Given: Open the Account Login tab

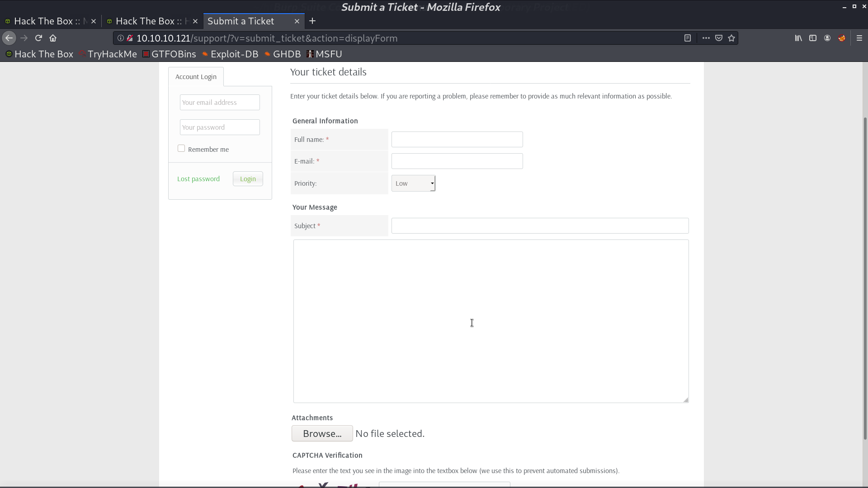Looking at the screenshot, I should (x=196, y=77).
